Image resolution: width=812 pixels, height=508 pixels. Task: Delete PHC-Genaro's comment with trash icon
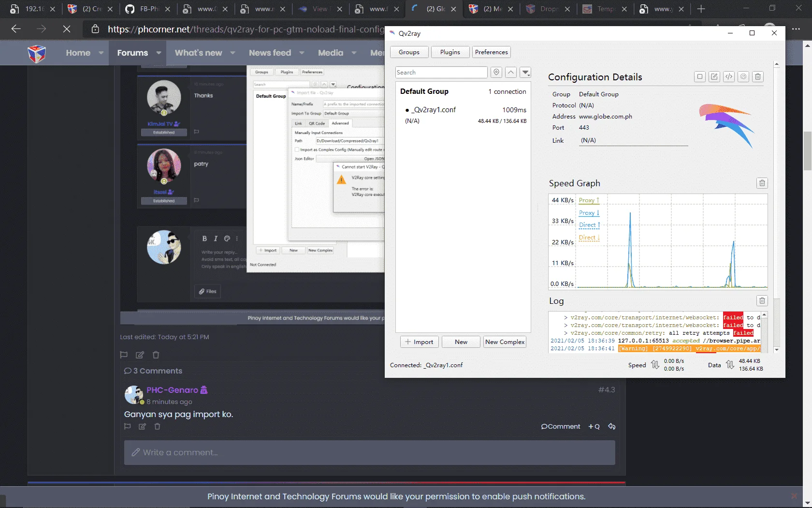[x=157, y=426]
